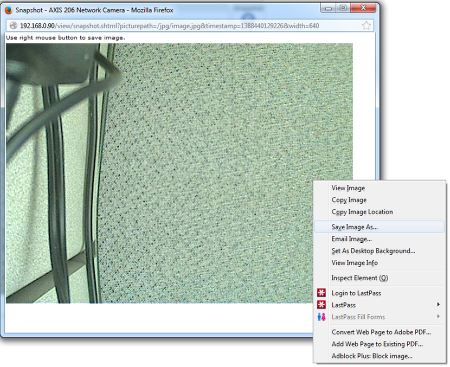Click the bookmark star icon in address bar
The height and width of the screenshot is (367, 450).
366,26
